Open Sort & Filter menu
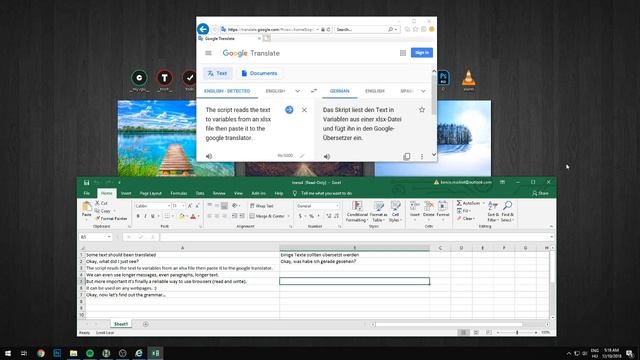 point(493,211)
